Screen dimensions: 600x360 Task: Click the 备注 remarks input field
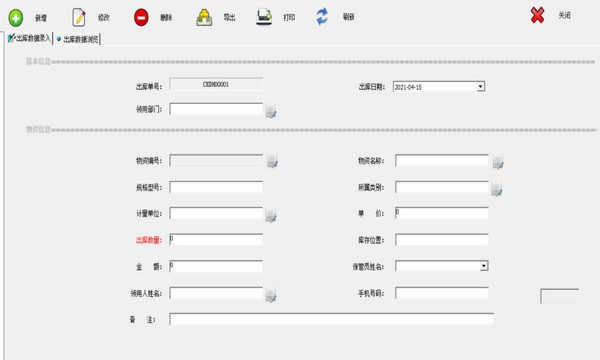pos(331,319)
